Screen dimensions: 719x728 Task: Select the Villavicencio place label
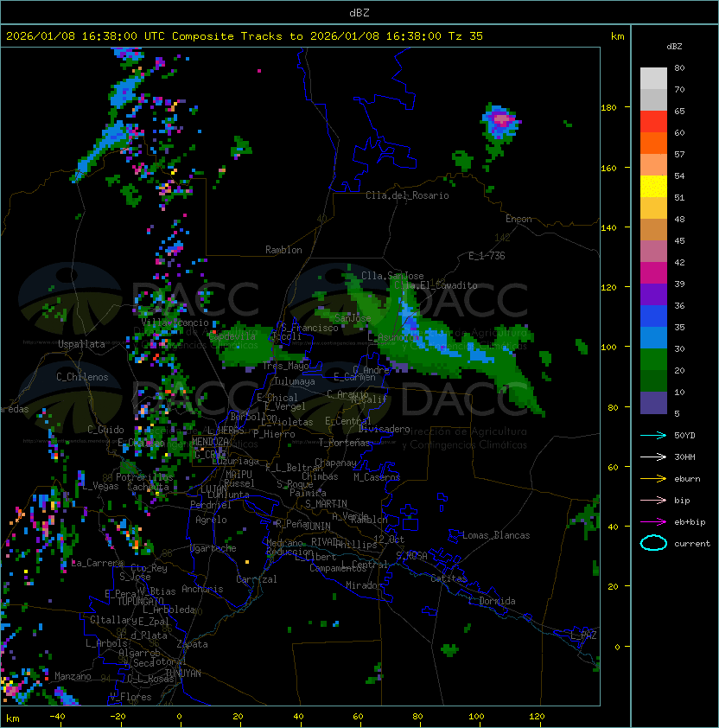click(x=175, y=322)
